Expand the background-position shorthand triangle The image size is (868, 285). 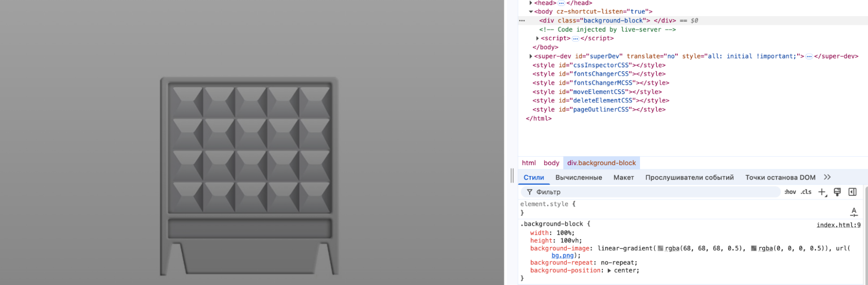(x=609, y=271)
